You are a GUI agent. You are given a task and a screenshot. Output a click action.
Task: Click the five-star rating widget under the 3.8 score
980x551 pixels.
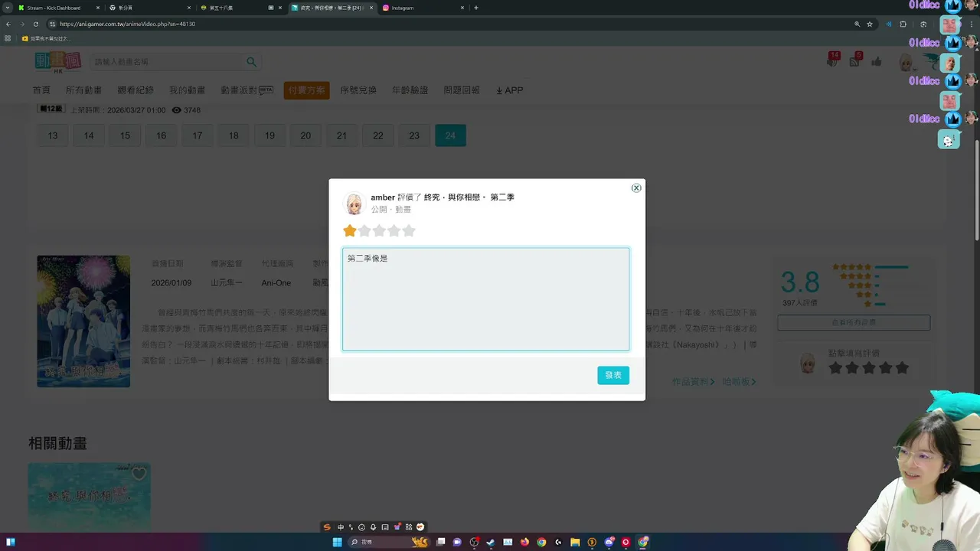pyautogui.click(x=869, y=368)
